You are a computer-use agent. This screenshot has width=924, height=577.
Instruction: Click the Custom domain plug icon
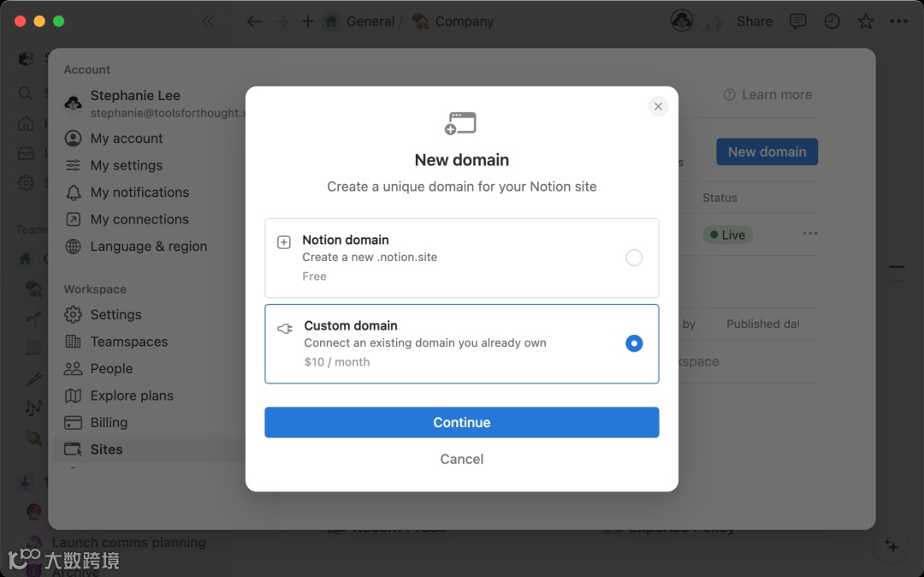click(x=285, y=328)
